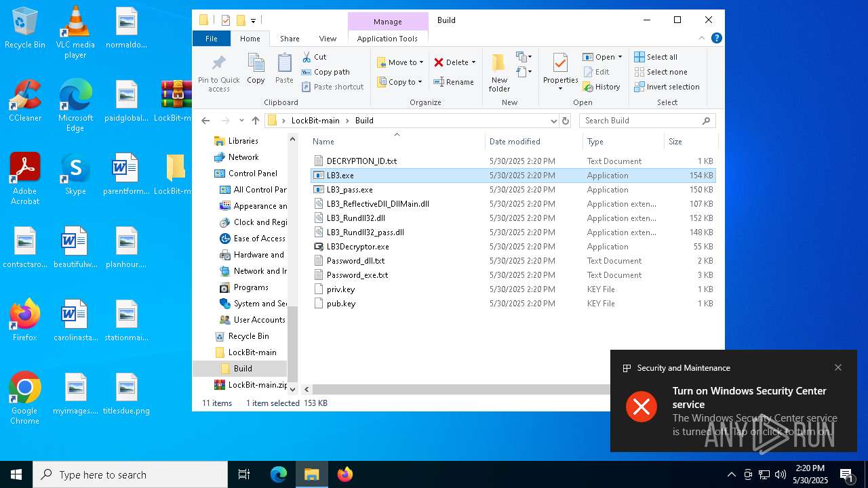Click the Manage contextual tab
This screenshot has width=868, height=488.
[388, 22]
